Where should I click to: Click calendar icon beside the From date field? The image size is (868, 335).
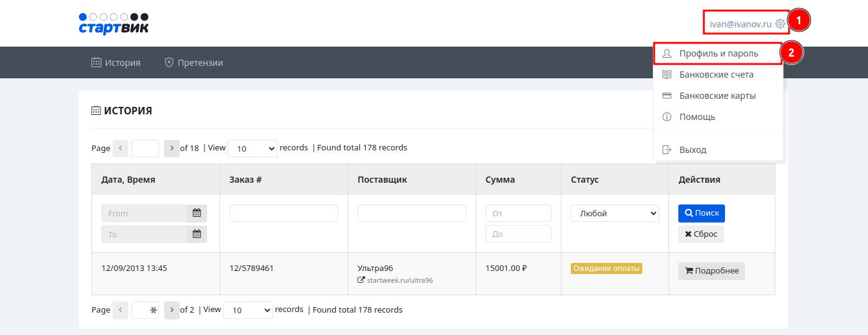(x=196, y=213)
